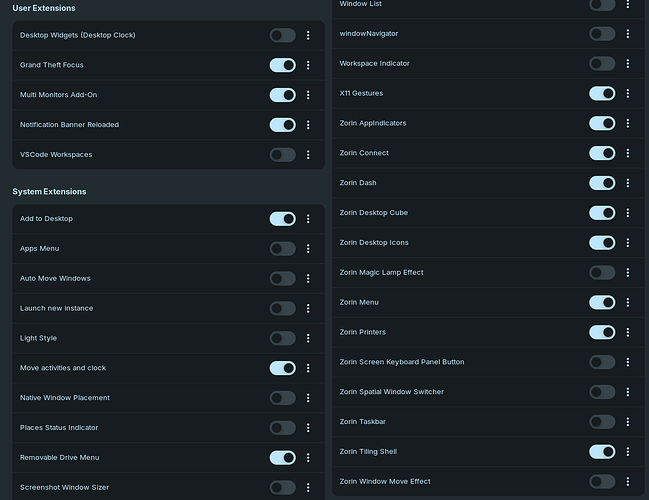Open the kebab menu for Zorin Taskbar
Screen dimensions: 649x500
[627, 422]
